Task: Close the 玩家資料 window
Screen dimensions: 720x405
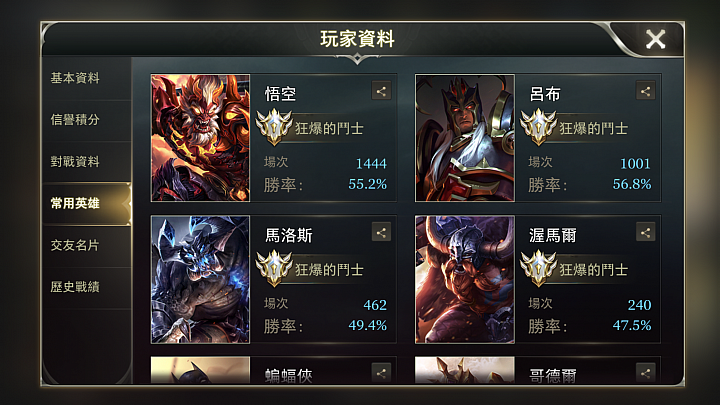Action: (655, 39)
